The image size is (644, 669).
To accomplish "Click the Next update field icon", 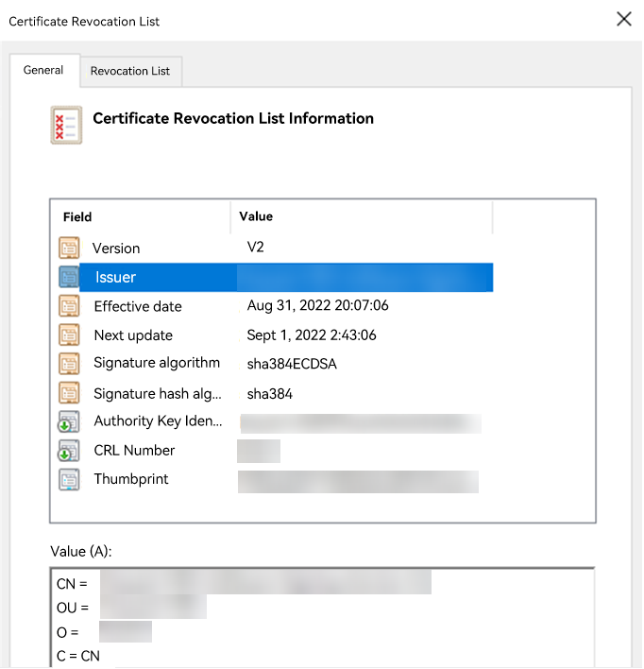I will pyautogui.click(x=69, y=335).
